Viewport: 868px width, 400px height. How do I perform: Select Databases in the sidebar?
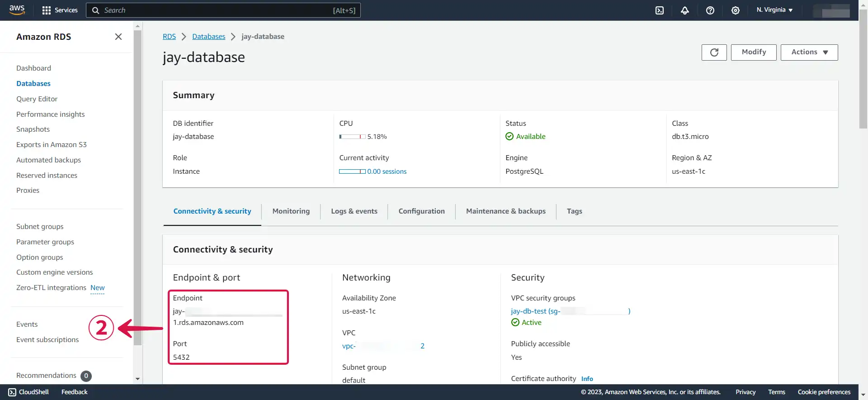click(x=33, y=84)
